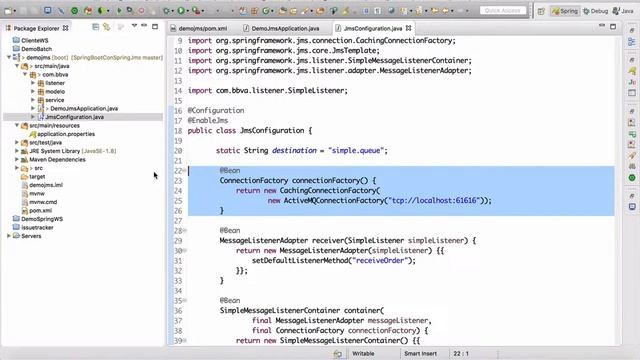
Task: Expand the service package
Action: coord(33,100)
